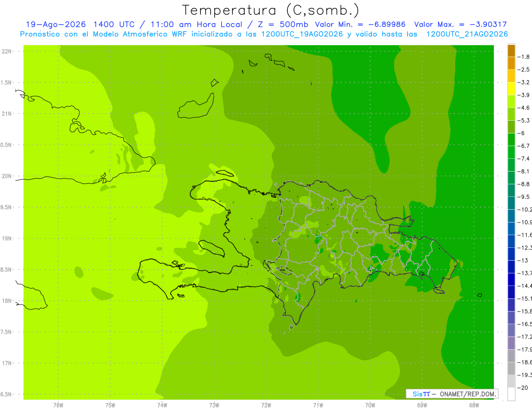The image size is (532, 411).
Task: Click the '-5.3' legend value
Action: [524, 121]
